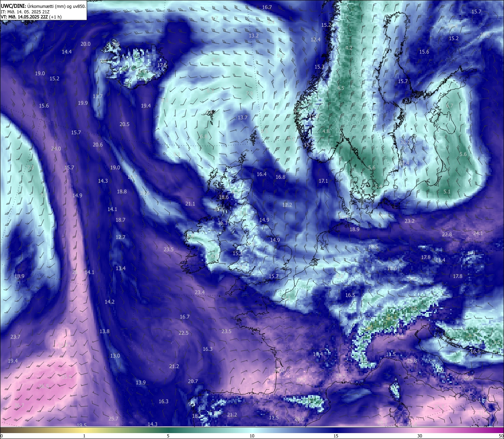
Task: Click the 21.1 value west of Scotland
Action: click(190, 204)
